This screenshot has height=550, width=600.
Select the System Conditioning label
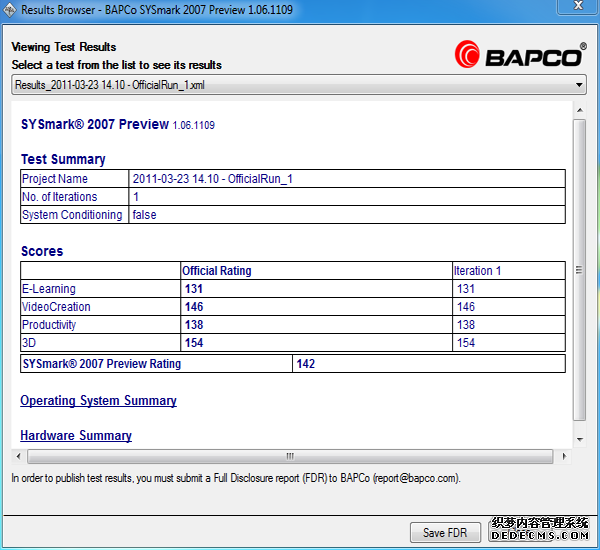pos(72,215)
